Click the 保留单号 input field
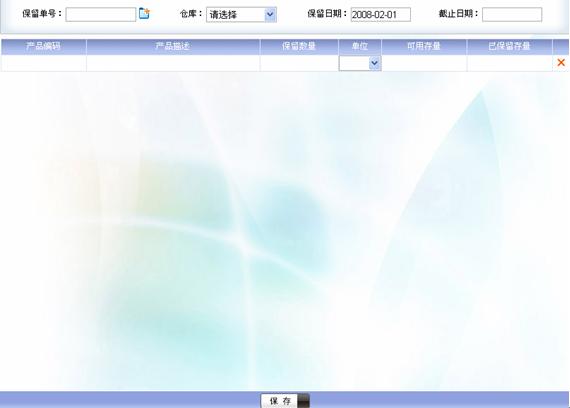The width and height of the screenshot is (570, 408). click(101, 15)
